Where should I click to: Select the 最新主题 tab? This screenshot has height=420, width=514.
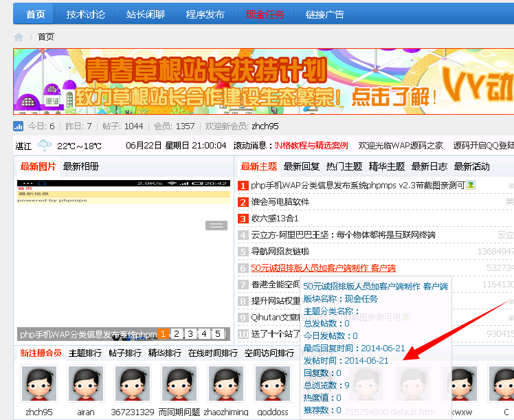(259, 166)
